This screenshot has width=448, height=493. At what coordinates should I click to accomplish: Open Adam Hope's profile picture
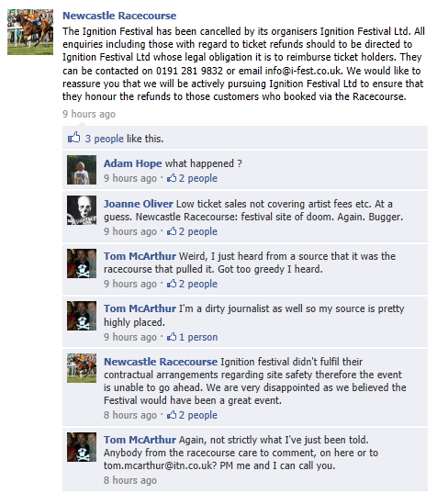pyautogui.click(x=82, y=170)
